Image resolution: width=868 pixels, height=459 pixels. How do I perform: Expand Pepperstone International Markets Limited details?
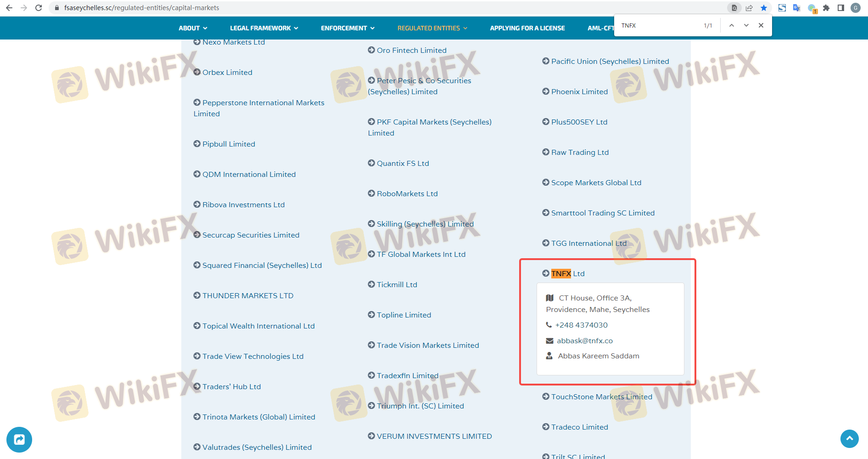(x=263, y=103)
